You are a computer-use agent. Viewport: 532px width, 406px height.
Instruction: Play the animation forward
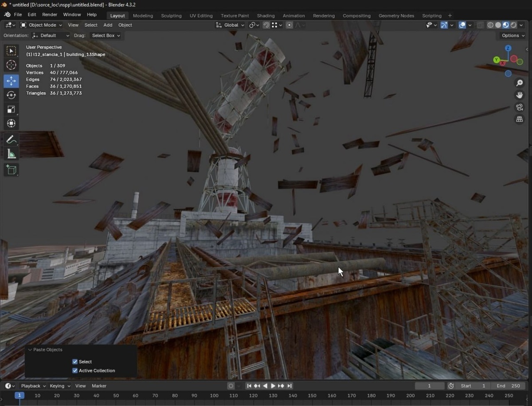[x=273, y=386]
